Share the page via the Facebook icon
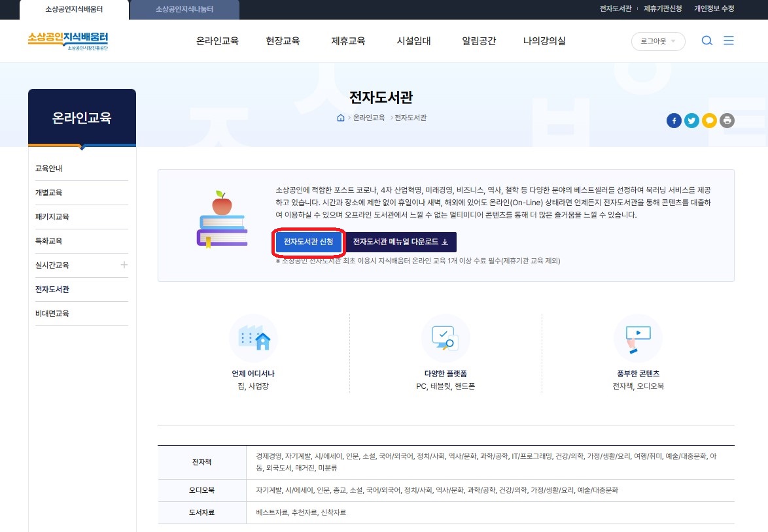Image resolution: width=768 pixels, height=532 pixels. [674, 120]
